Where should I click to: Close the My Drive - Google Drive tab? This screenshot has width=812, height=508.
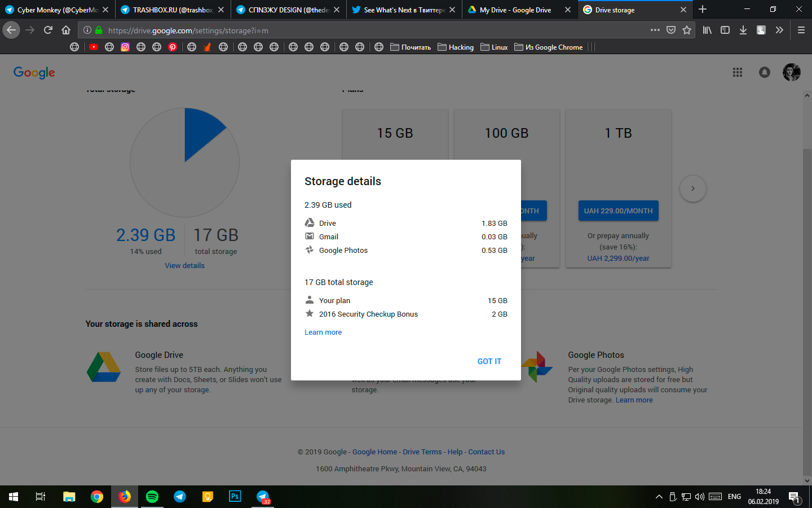568,10
